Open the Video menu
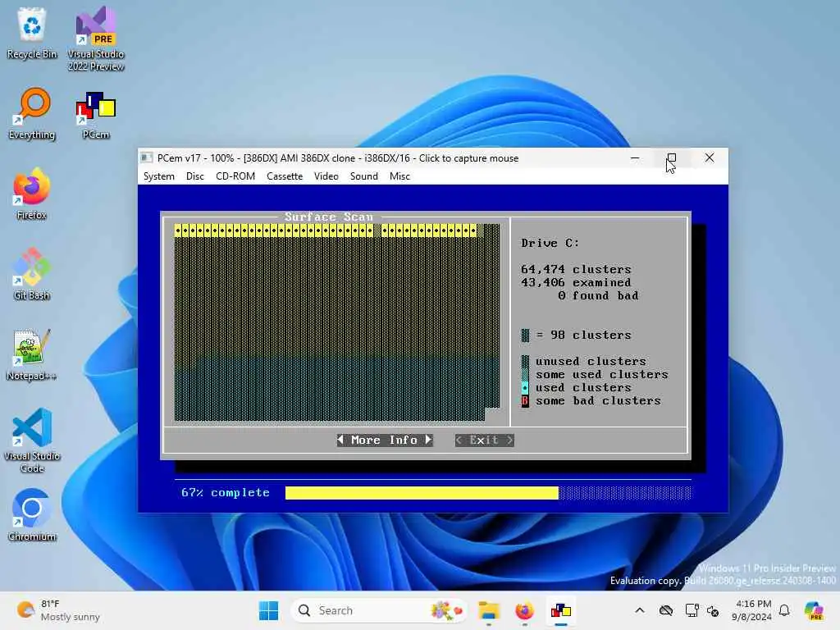 tap(326, 176)
